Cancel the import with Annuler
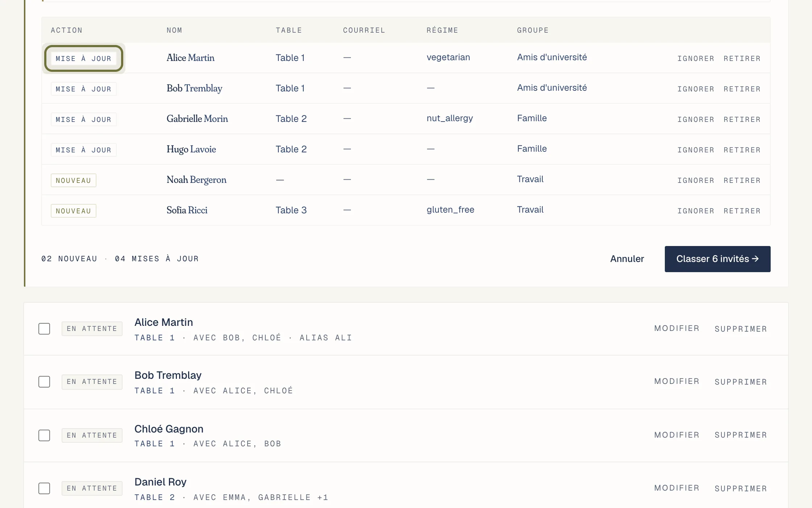 [x=627, y=259]
